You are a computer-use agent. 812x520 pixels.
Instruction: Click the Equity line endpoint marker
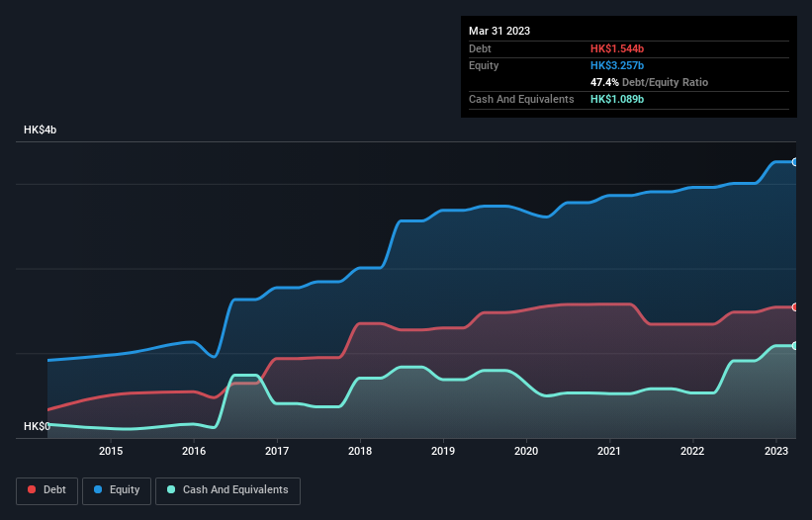click(795, 162)
